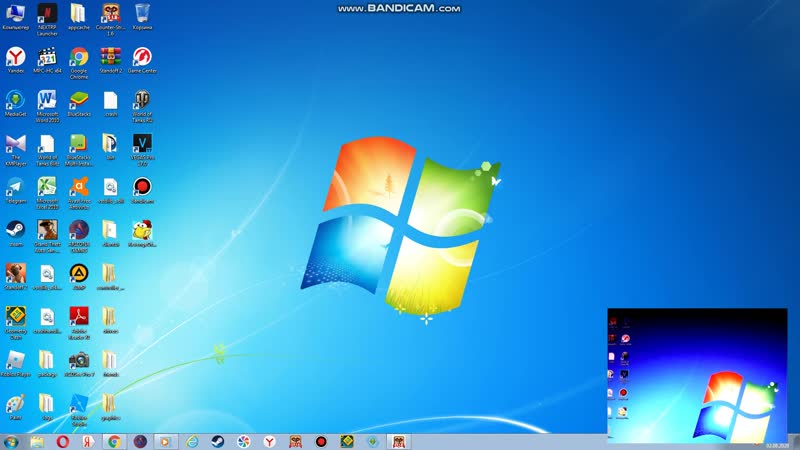Select Avast Free Antivirus desktop shortcut

tap(79, 193)
